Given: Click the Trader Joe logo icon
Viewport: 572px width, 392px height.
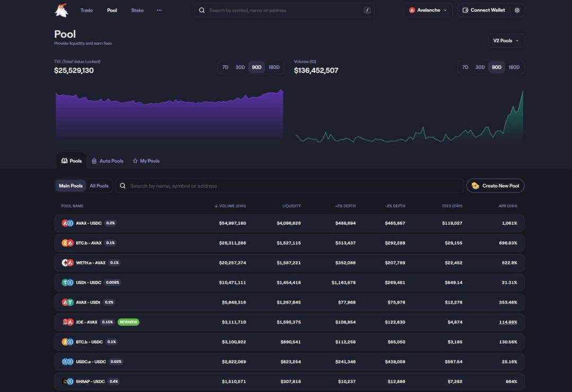Looking at the screenshot, I should 61,10.
